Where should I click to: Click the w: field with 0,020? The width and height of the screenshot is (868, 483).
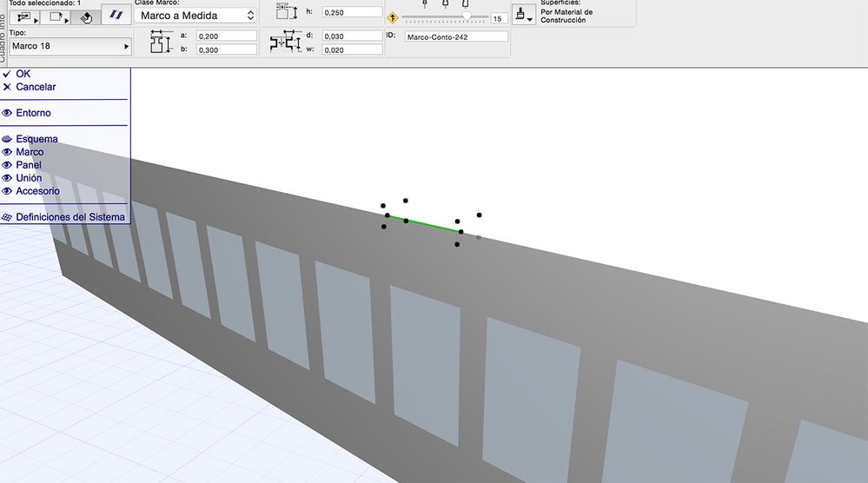point(352,50)
